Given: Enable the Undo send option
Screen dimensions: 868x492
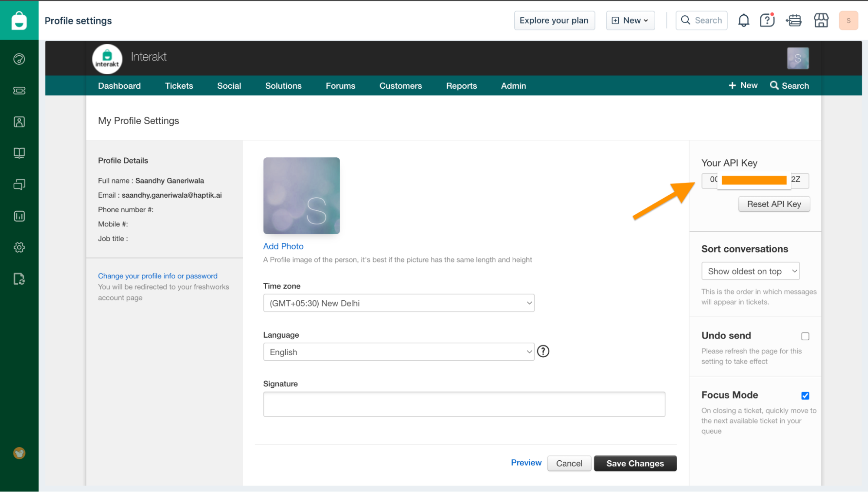Looking at the screenshot, I should pos(805,336).
